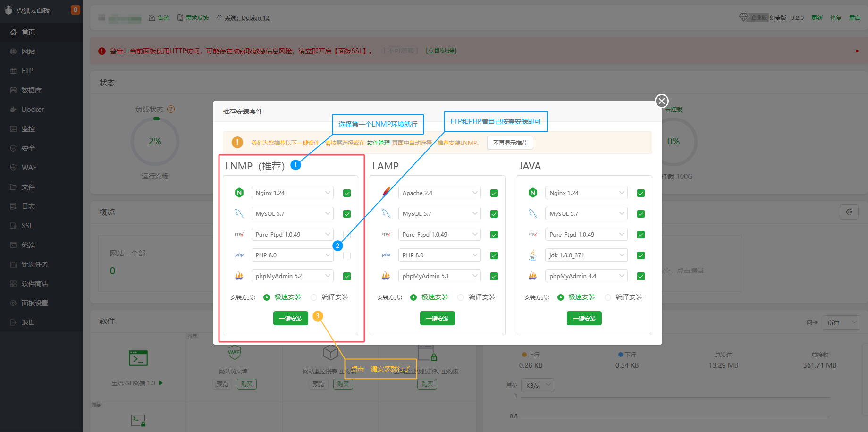Open the overview settings gear icon
Viewport: 868px width, 432px height.
click(x=849, y=212)
